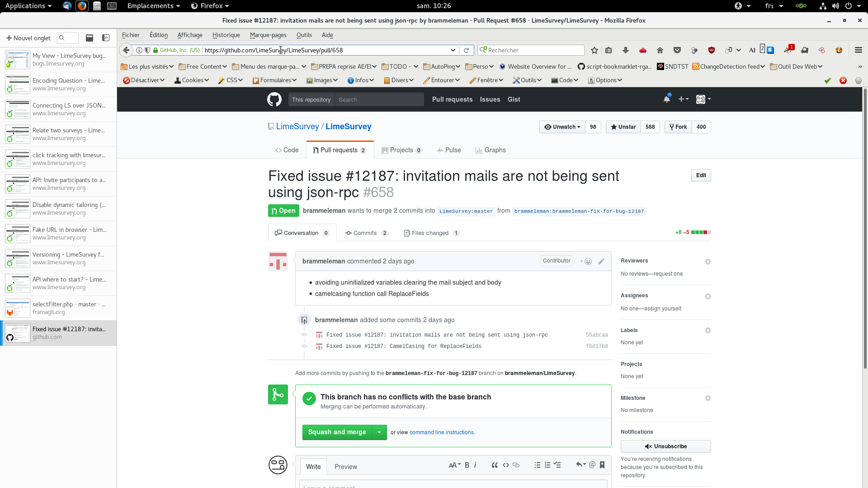This screenshot has width=868, height=488.
Task: Click the GitHub octocat logo
Action: point(274,99)
